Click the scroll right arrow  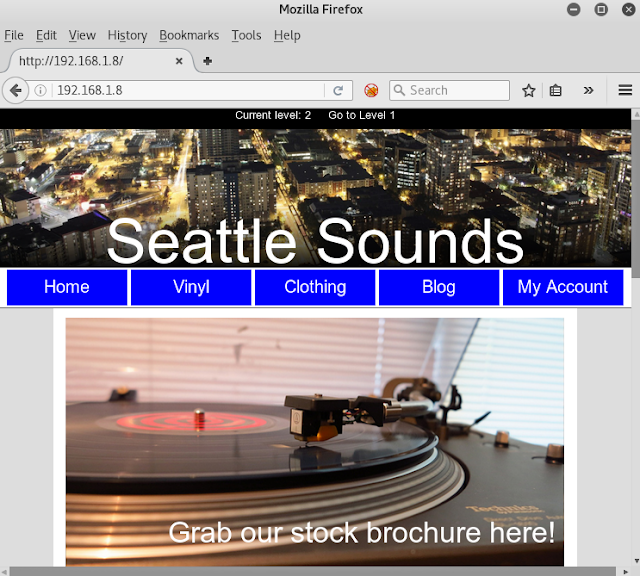[x=625, y=572]
